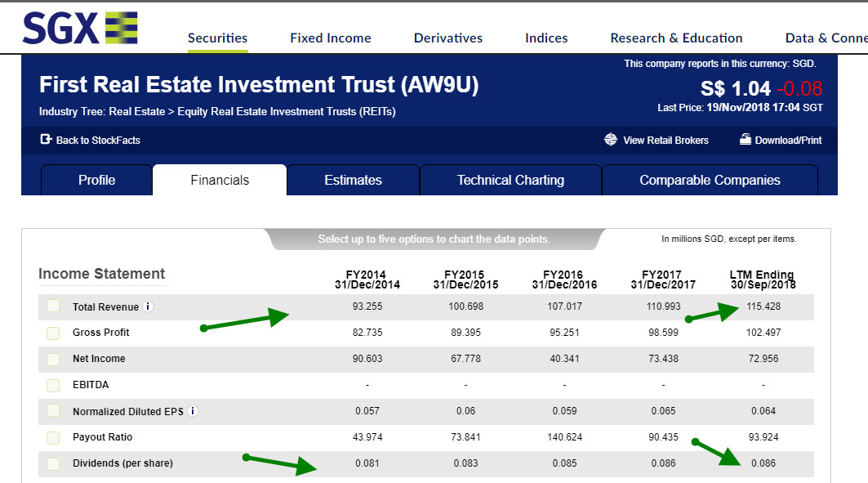The image size is (868, 483).
Task: Open the Fixed Income menu
Action: (331, 38)
